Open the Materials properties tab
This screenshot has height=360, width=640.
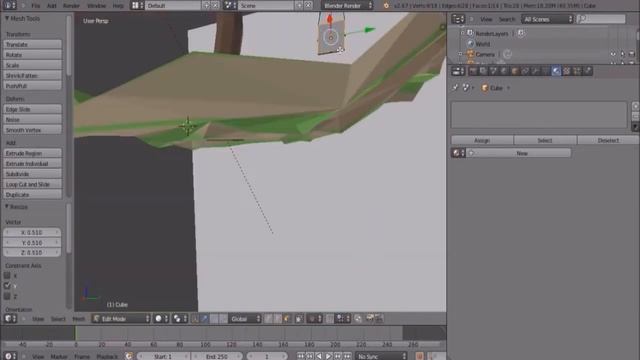(x=556, y=71)
